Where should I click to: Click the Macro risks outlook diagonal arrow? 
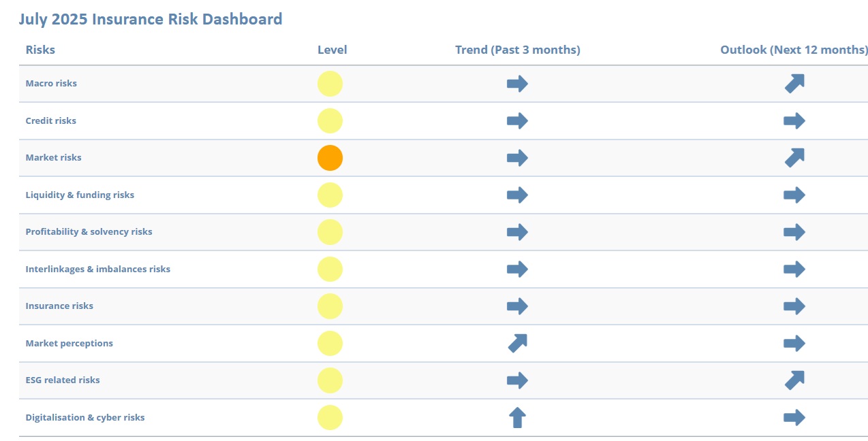[x=794, y=84]
